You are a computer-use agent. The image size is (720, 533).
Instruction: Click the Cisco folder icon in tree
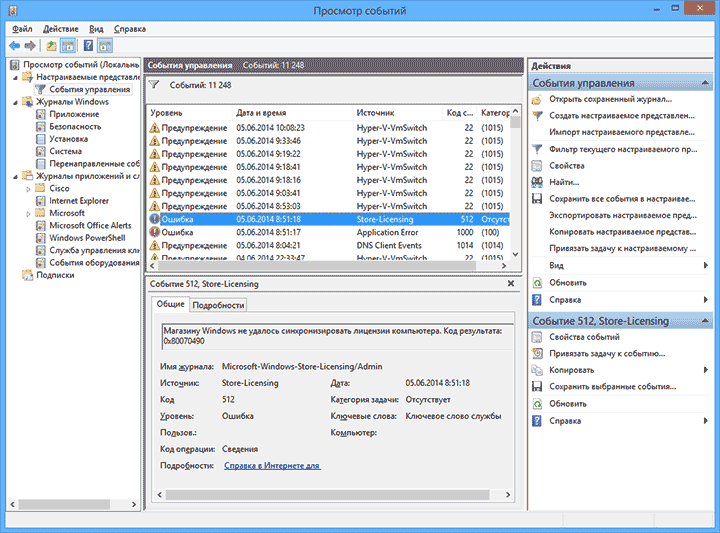(x=41, y=188)
